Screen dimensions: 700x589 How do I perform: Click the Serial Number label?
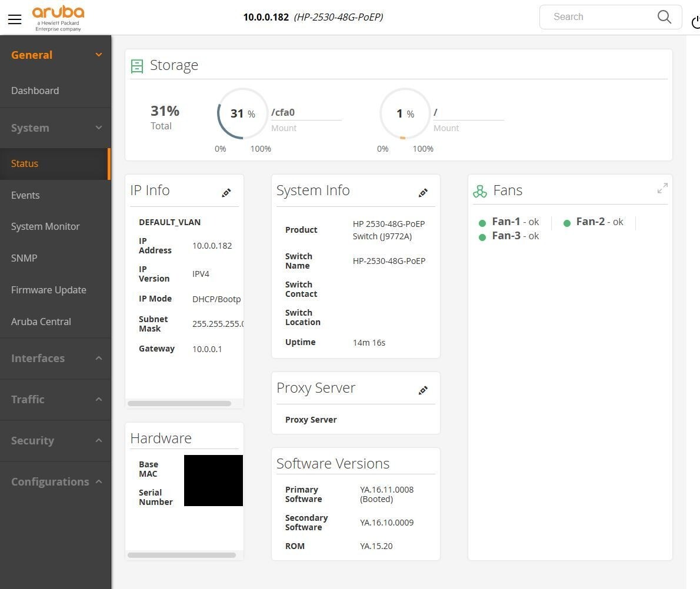tap(156, 497)
